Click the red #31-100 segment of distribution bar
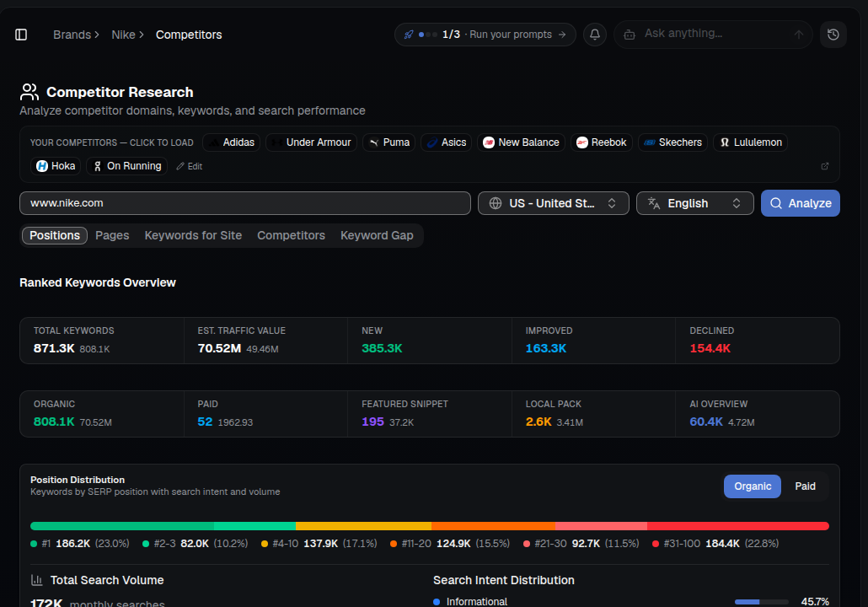The height and width of the screenshot is (607, 868). [738, 526]
